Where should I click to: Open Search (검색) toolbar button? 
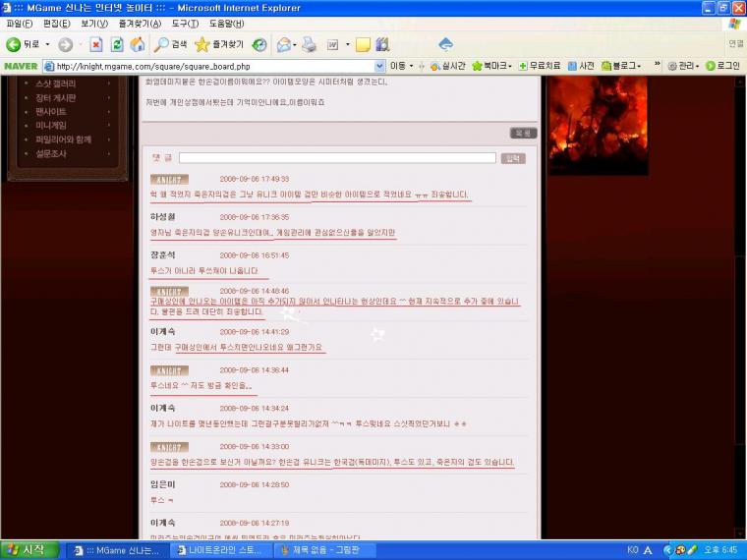coord(171,45)
